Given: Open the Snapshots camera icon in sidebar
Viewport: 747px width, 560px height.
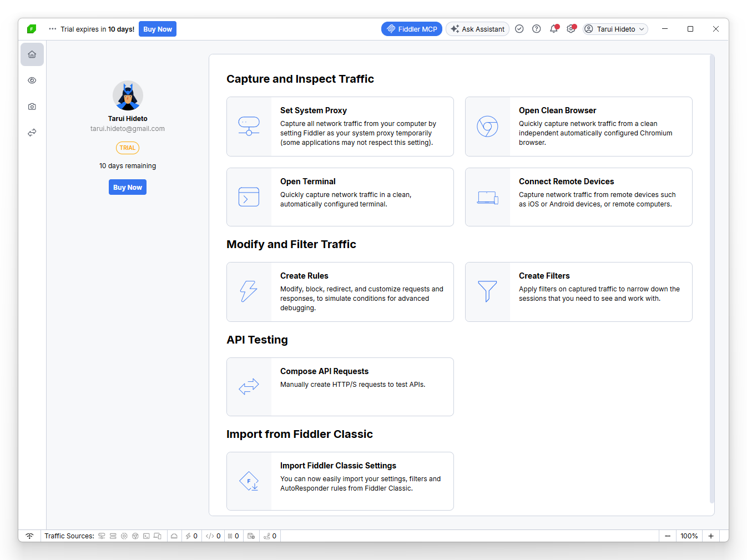Looking at the screenshot, I should 32,107.
